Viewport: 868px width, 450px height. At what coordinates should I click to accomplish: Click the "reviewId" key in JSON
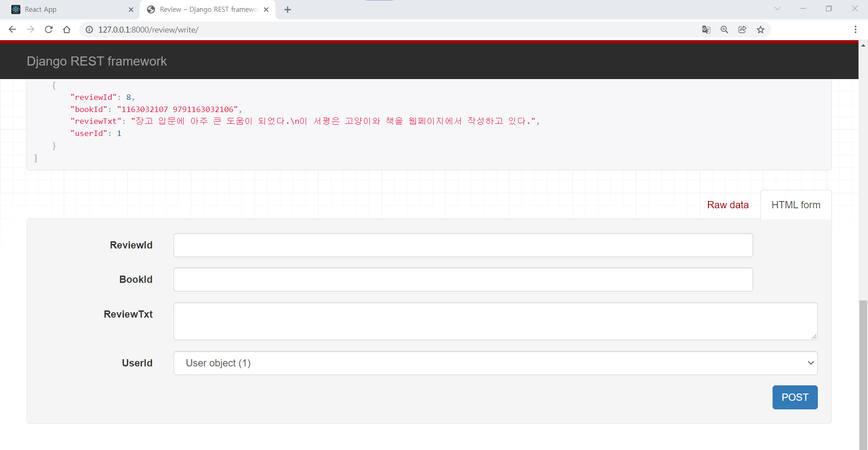[94, 97]
